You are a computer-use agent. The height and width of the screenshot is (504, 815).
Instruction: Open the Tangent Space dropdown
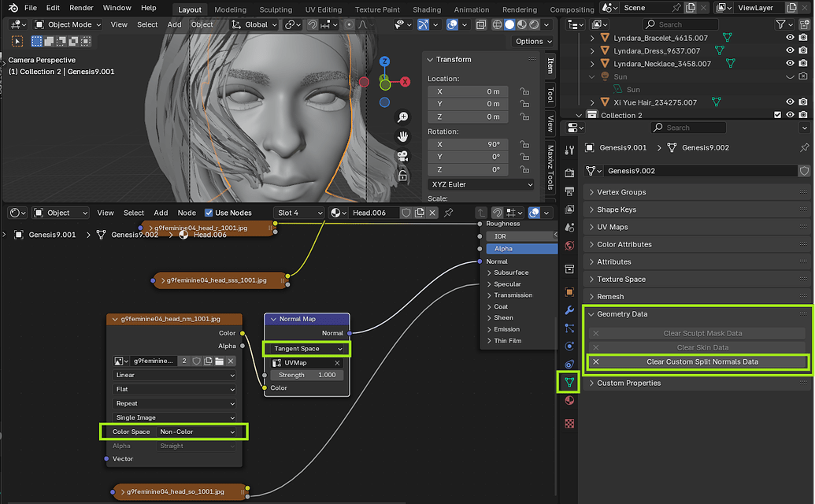[x=306, y=349]
